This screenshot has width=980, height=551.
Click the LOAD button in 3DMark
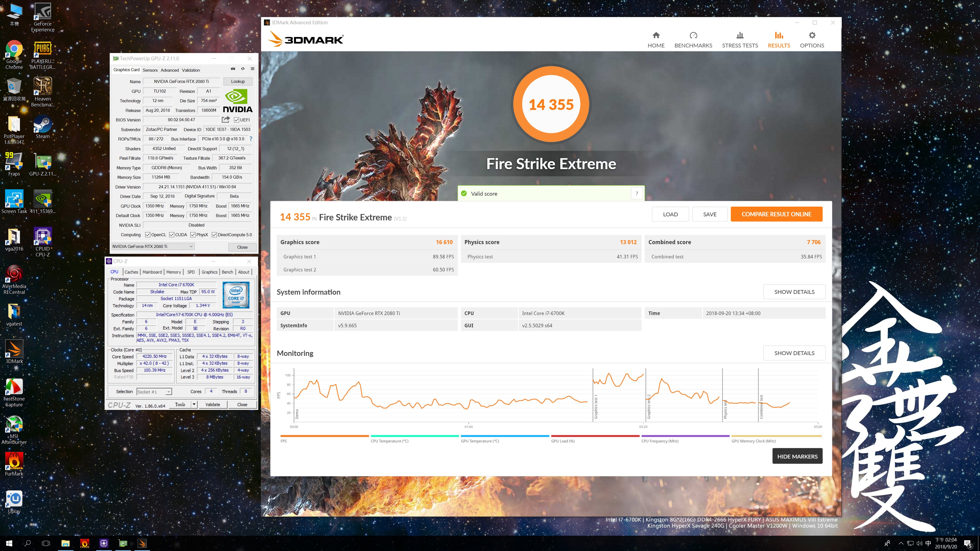point(670,214)
